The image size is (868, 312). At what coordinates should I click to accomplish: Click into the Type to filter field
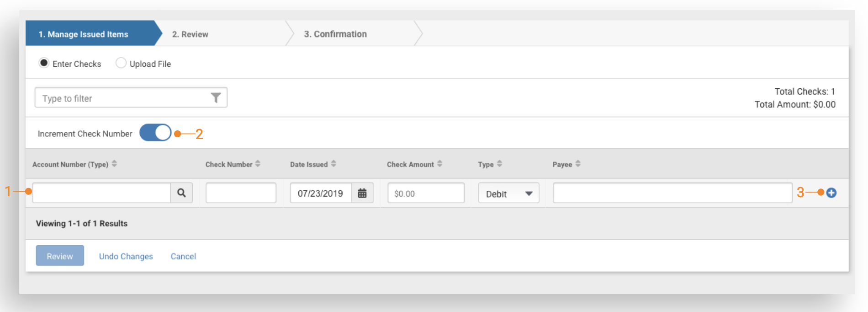(x=121, y=98)
